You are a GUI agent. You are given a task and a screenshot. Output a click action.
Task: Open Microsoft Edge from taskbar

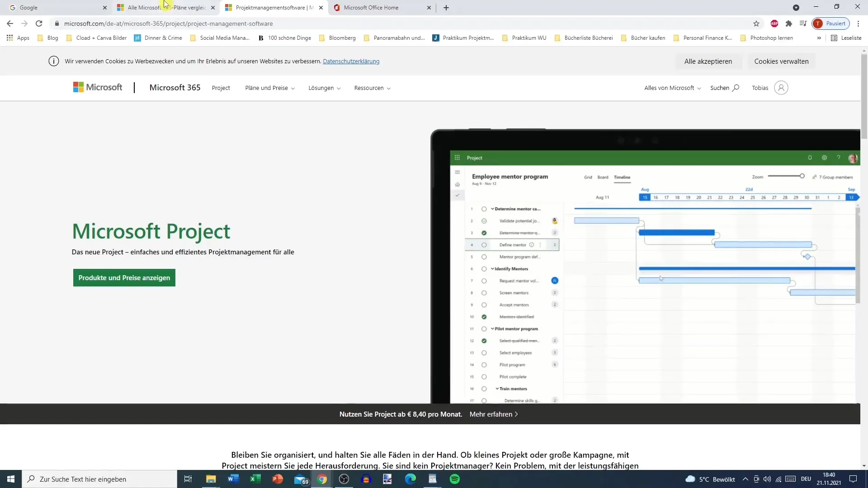(410, 479)
